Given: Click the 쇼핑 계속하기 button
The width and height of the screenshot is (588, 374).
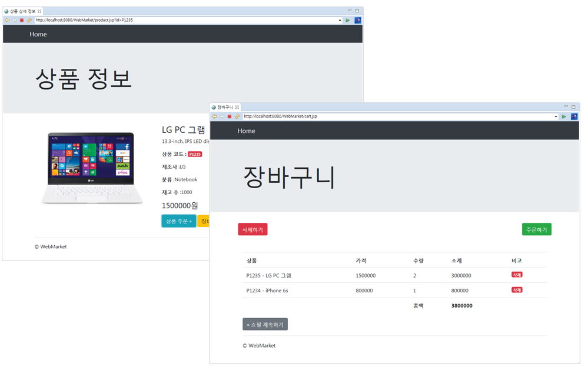Looking at the screenshot, I should click(265, 325).
